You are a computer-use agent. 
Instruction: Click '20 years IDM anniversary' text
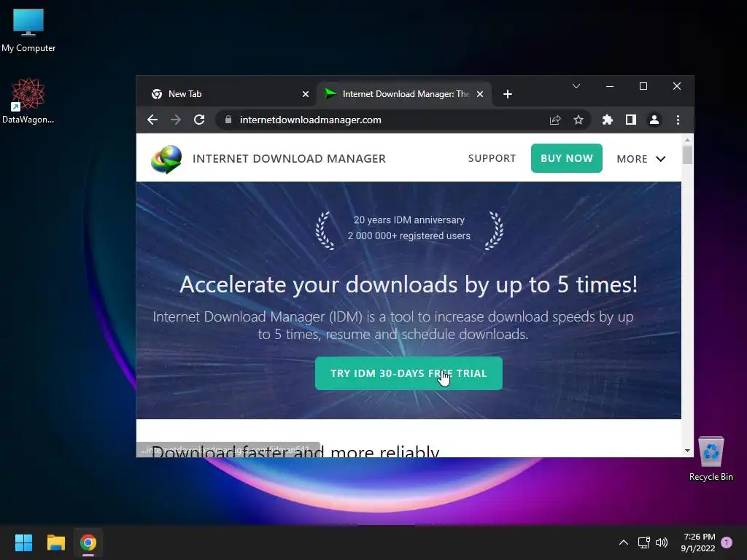(x=409, y=220)
